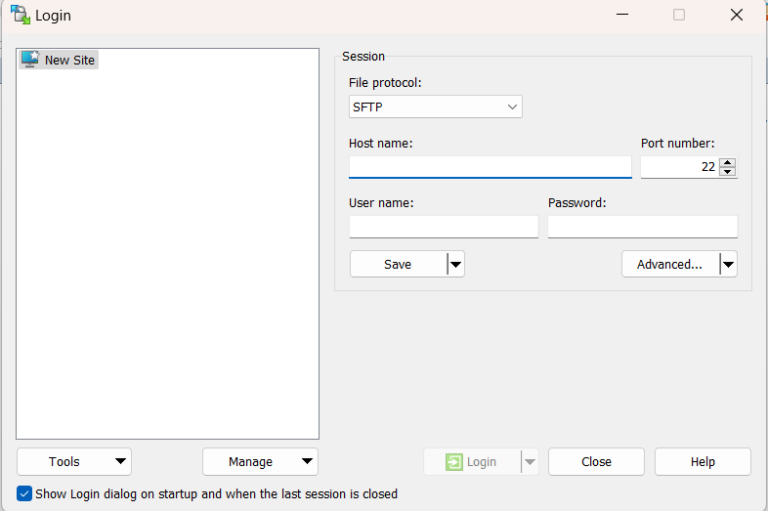
Task: Decrease port number with down arrow
Action: pos(728,172)
